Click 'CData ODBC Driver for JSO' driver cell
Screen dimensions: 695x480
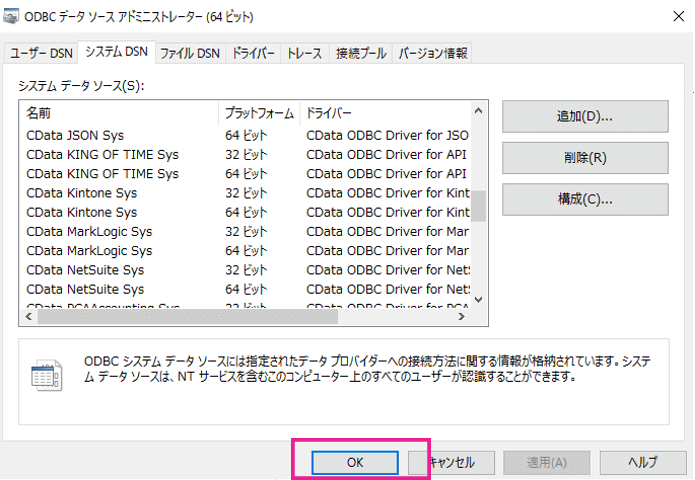(387, 135)
